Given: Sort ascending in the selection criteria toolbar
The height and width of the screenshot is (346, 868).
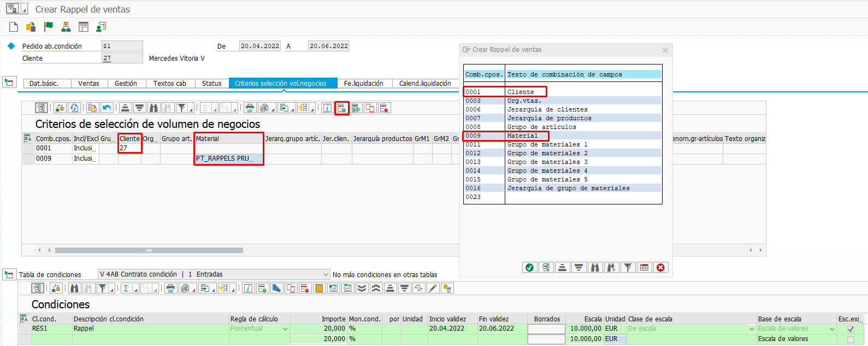Looking at the screenshot, I should point(125,108).
